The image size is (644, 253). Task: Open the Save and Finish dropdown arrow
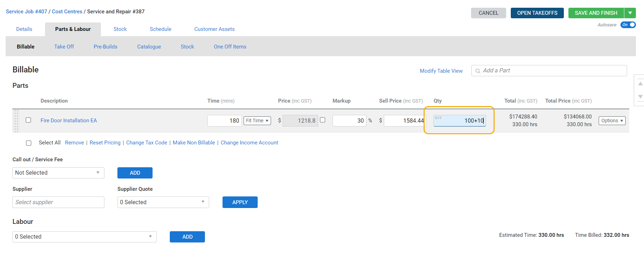[x=630, y=13]
